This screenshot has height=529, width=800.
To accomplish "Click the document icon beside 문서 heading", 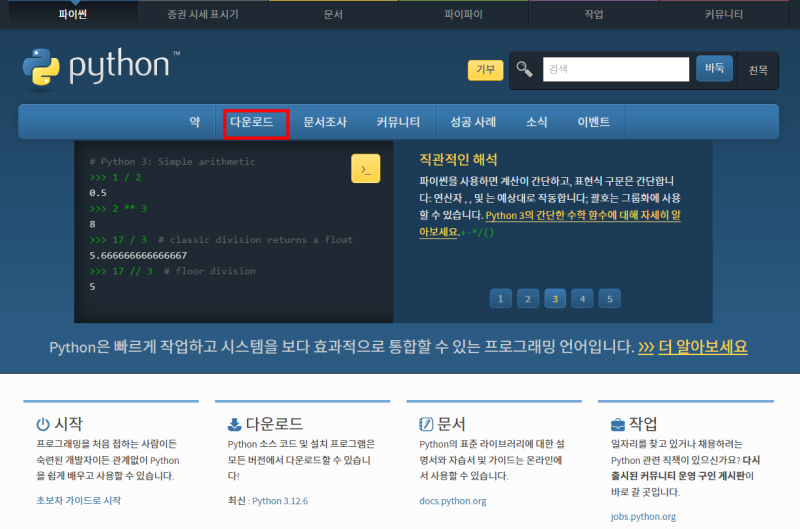I will tap(426, 424).
